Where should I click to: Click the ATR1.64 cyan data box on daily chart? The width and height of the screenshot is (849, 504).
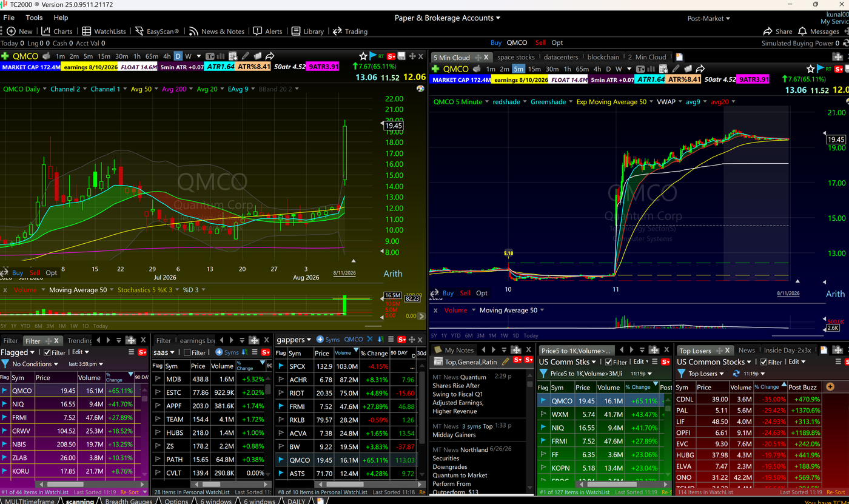coord(220,67)
